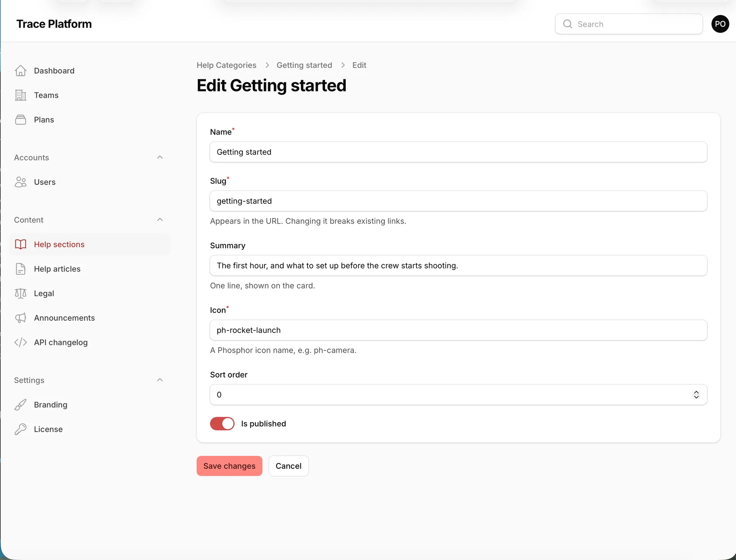Viewport: 736px width, 560px height.
Task: Collapse the Content sidebar group
Action: point(160,220)
